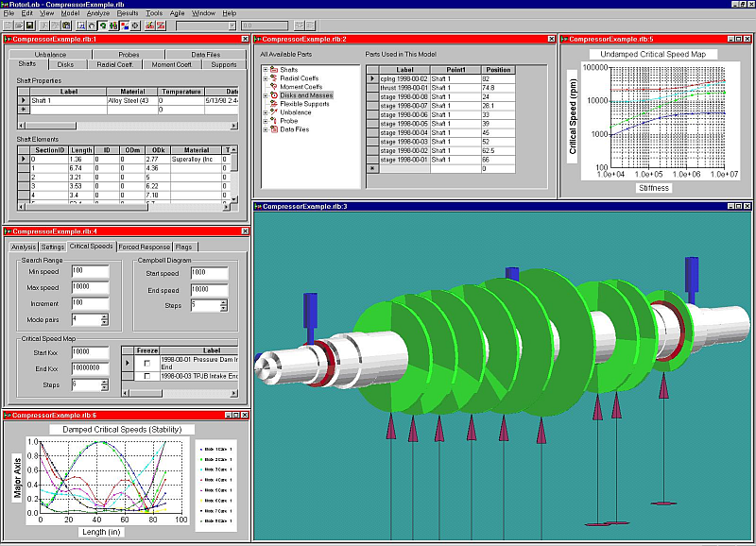Viewport: 756px width, 546px height.
Task: Click the Copy toolbar icon
Action: pyautogui.click(x=56, y=26)
